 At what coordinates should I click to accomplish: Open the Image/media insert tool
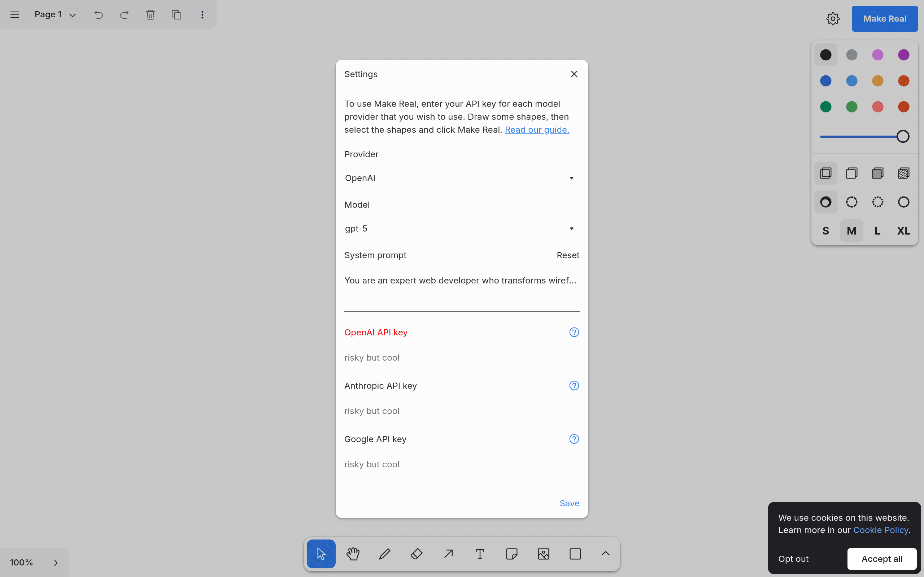click(x=543, y=554)
